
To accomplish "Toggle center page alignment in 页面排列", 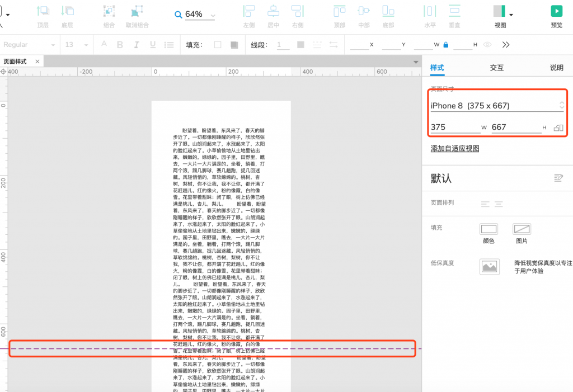I will pyautogui.click(x=498, y=204).
